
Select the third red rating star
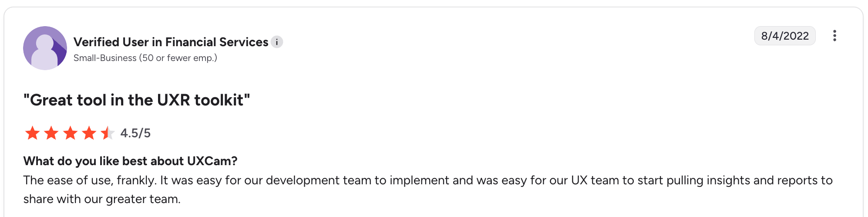(70, 133)
